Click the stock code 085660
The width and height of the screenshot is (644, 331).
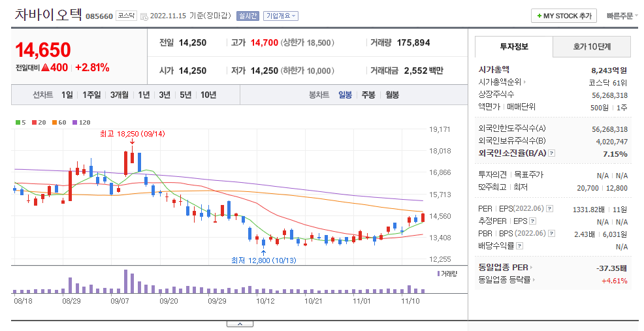point(99,16)
